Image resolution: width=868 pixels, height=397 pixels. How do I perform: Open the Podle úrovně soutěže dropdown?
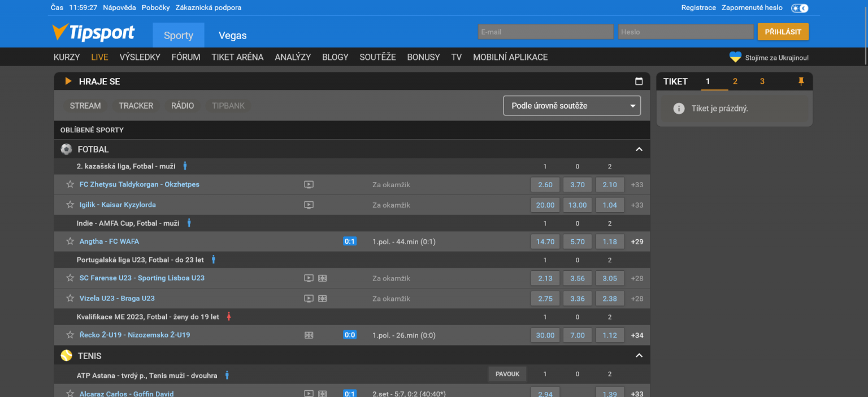(572, 105)
